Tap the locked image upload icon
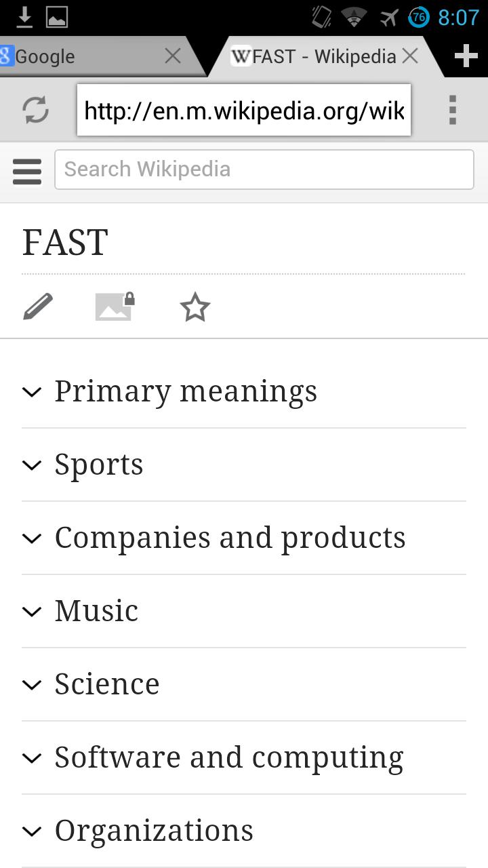This screenshot has width=488, height=868. tap(115, 307)
